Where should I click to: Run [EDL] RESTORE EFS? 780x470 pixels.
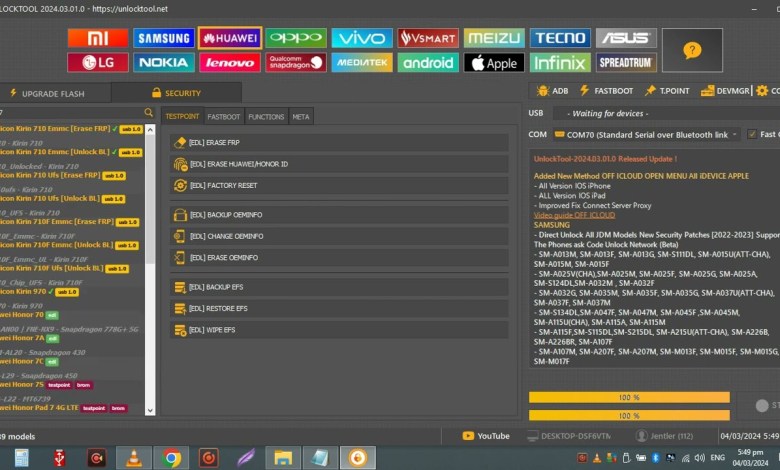(x=339, y=308)
